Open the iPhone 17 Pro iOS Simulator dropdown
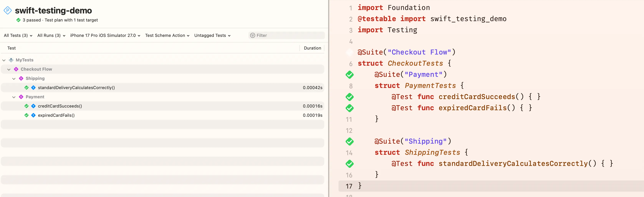 (105, 36)
